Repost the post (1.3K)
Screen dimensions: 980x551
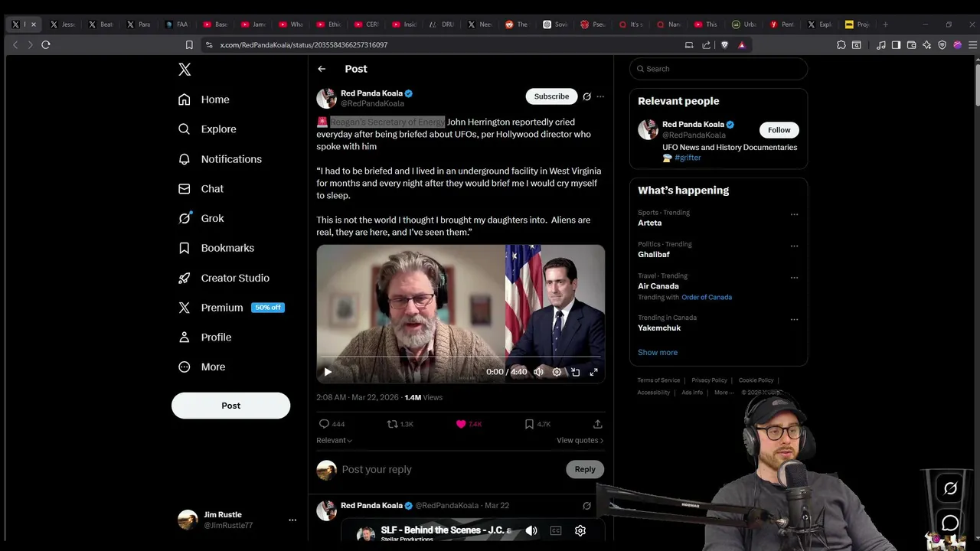(400, 424)
